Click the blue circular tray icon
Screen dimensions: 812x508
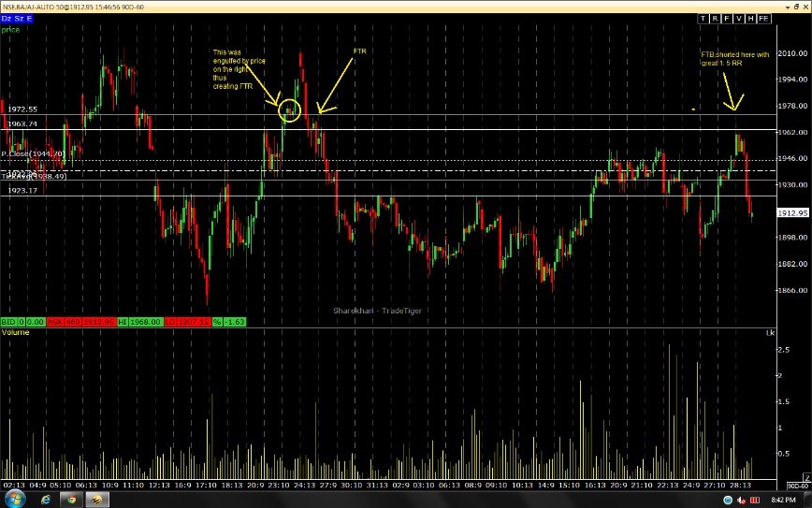point(728,501)
